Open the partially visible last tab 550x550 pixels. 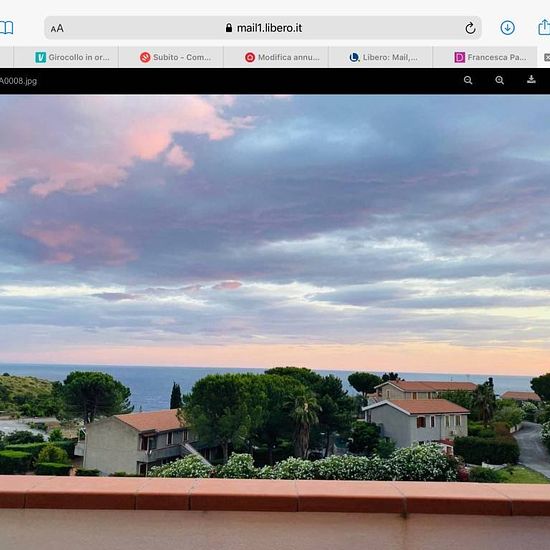(x=544, y=57)
